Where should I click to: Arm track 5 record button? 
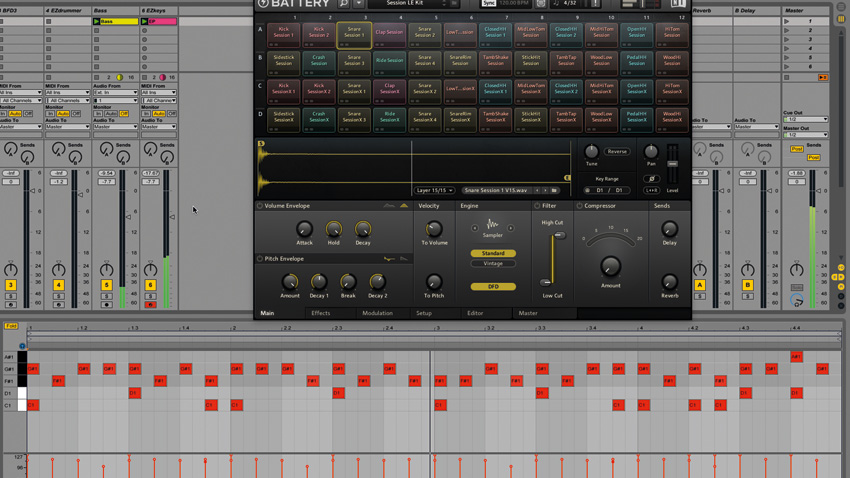106,305
